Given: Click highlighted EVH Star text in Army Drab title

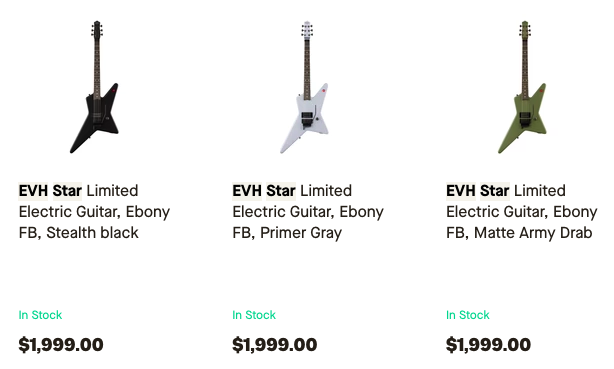Looking at the screenshot, I should [478, 191].
